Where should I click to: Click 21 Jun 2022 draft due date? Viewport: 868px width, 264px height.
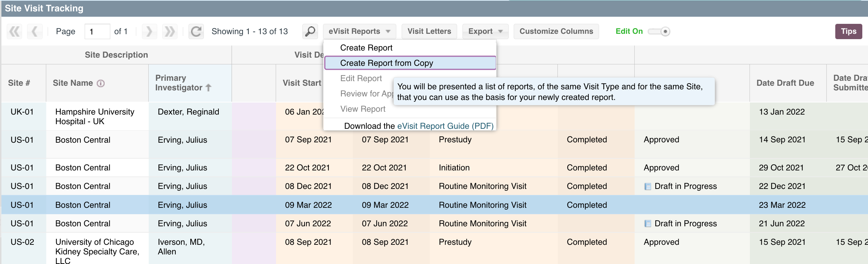tap(782, 223)
